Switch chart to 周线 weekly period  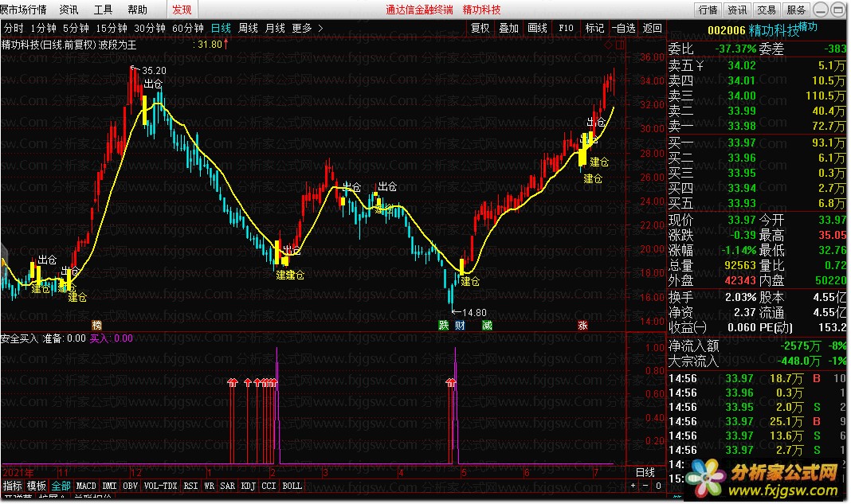pyautogui.click(x=249, y=28)
